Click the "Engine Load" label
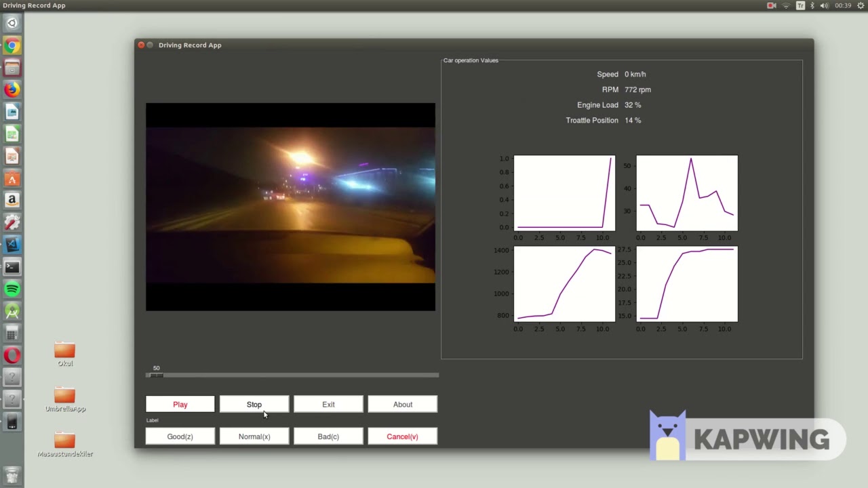 pyautogui.click(x=597, y=105)
